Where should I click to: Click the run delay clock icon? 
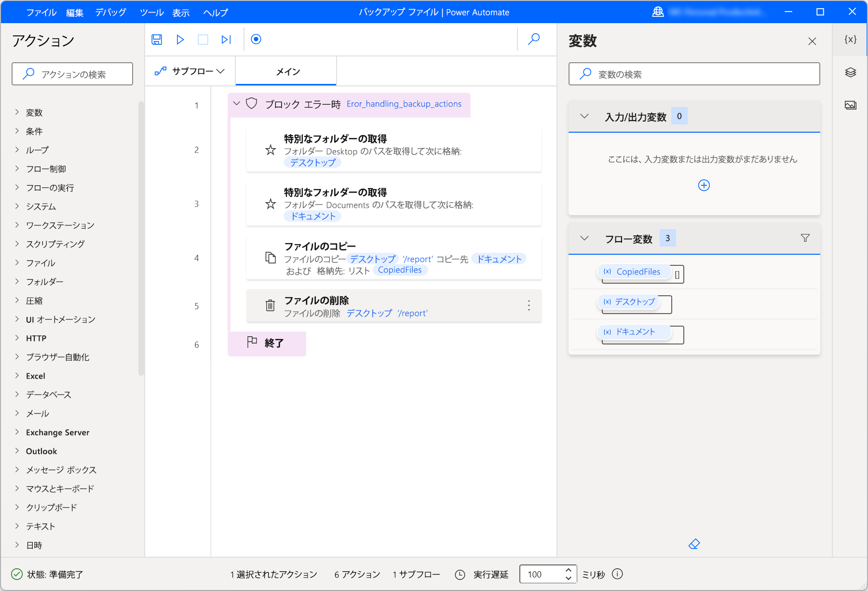[x=460, y=575]
